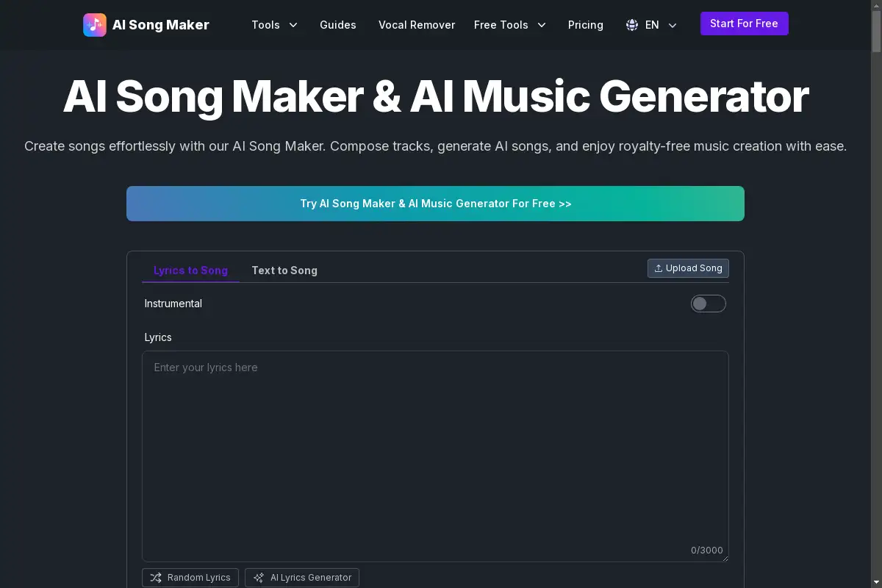Click the Instrumental label

tap(173, 304)
